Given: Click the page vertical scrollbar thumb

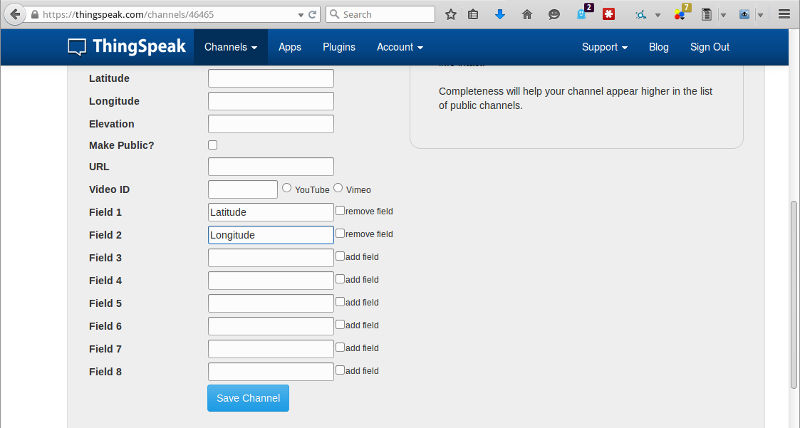Looking at the screenshot, I should point(793,295).
